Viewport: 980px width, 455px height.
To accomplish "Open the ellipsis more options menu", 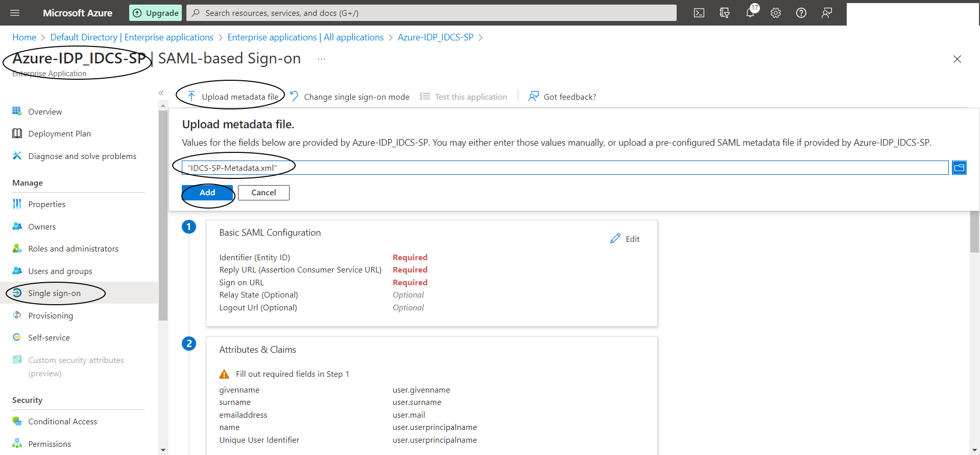I will click(x=321, y=59).
